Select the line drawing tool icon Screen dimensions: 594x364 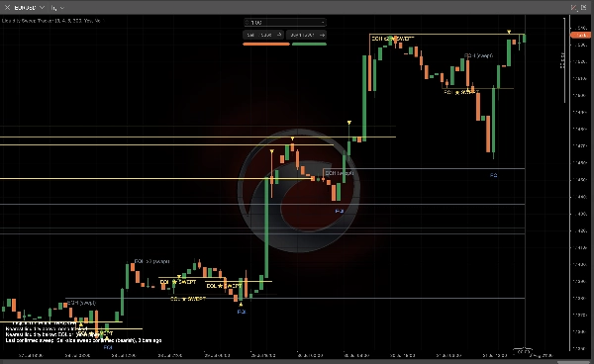(x=574, y=8)
